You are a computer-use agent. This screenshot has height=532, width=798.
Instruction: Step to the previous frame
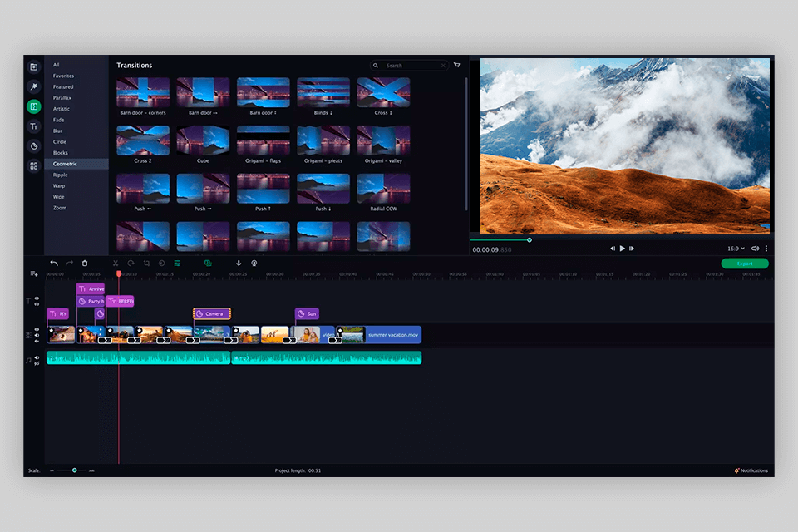pos(613,249)
